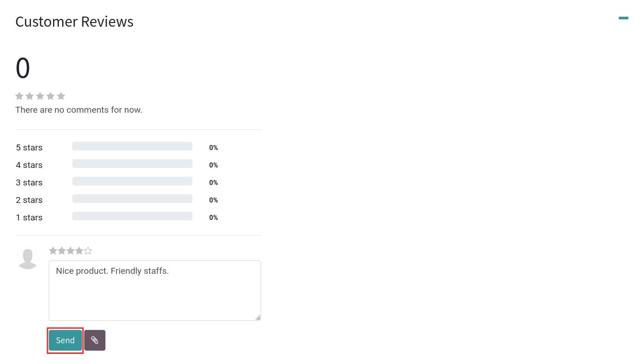The width and height of the screenshot is (639, 364).
Task: Click the 1 stars label
Action: point(29,218)
